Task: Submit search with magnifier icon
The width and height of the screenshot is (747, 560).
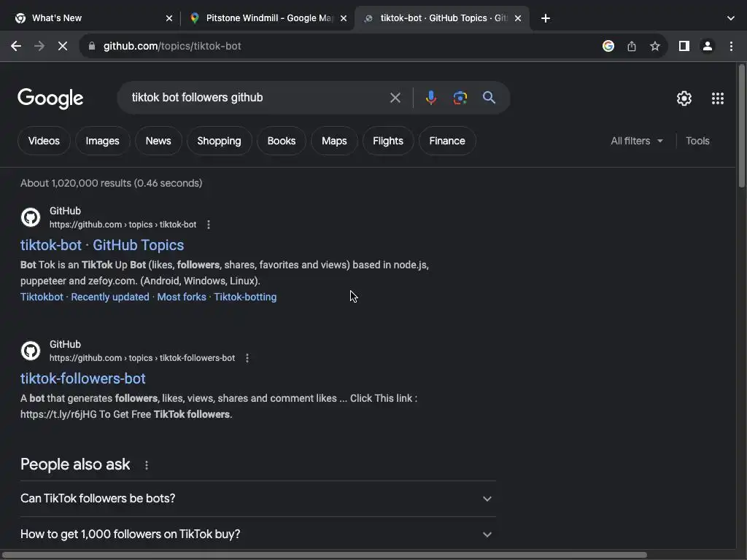Action: pos(489,98)
